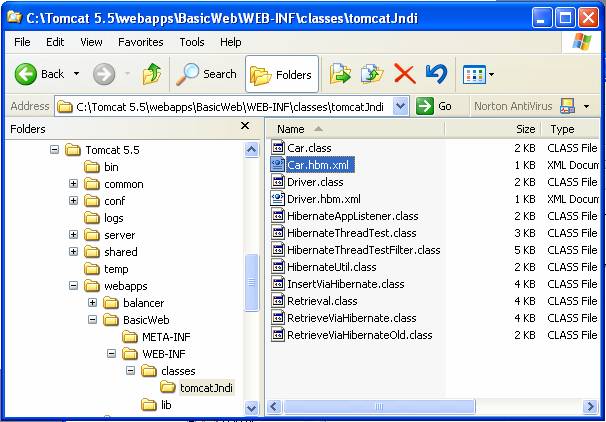Viewport: 606px width, 422px height.
Task: Click the folder tree scroll-up arrow
Action: coord(252,150)
